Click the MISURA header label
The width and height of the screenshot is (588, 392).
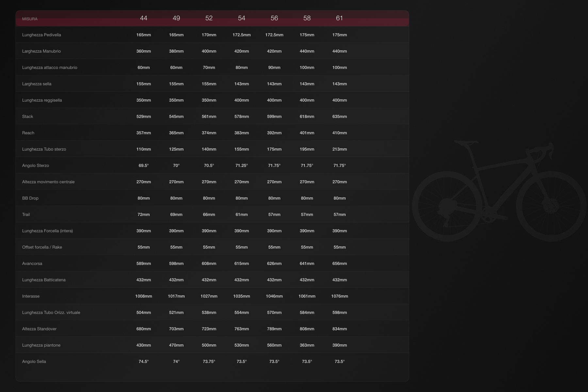click(x=29, y=19)
